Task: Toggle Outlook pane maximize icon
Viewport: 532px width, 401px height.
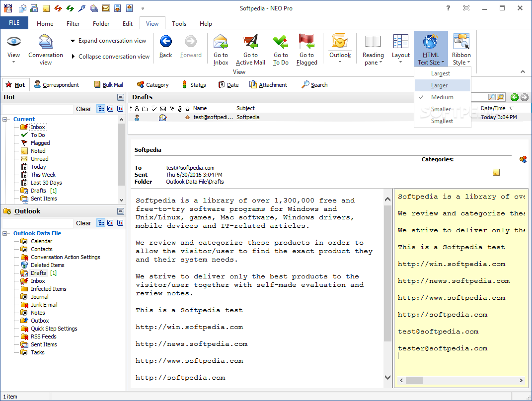Action: (120, 211)
